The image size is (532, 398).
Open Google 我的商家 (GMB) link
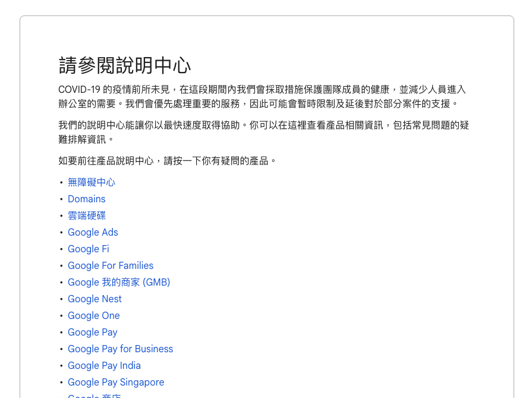click(119, 282)
